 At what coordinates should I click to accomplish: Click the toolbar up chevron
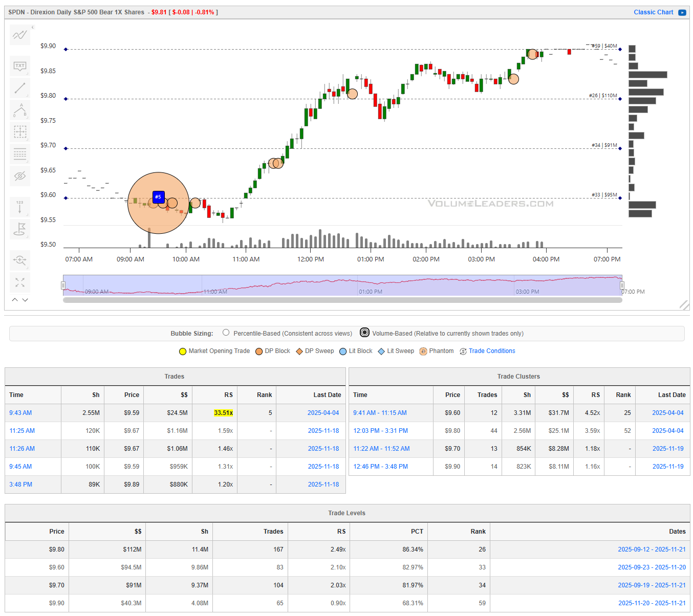15,300
